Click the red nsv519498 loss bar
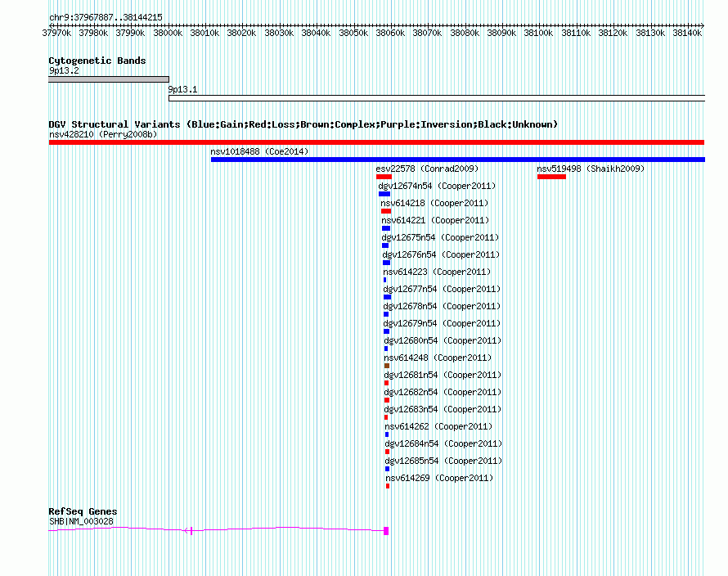Viewport: 728px width, 576px height. pyautogui.click(x=551, y=177)
